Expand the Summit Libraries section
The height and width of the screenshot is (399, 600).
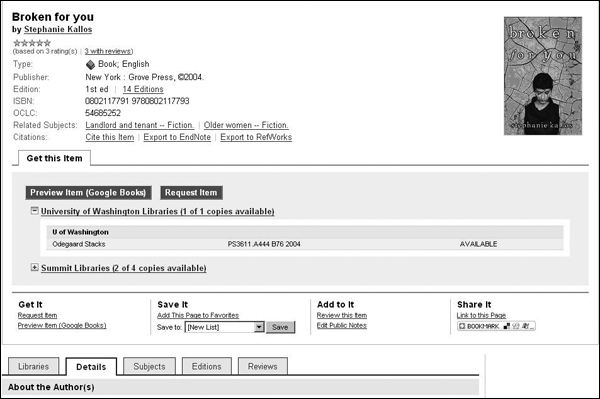click(x=34, y=267)
